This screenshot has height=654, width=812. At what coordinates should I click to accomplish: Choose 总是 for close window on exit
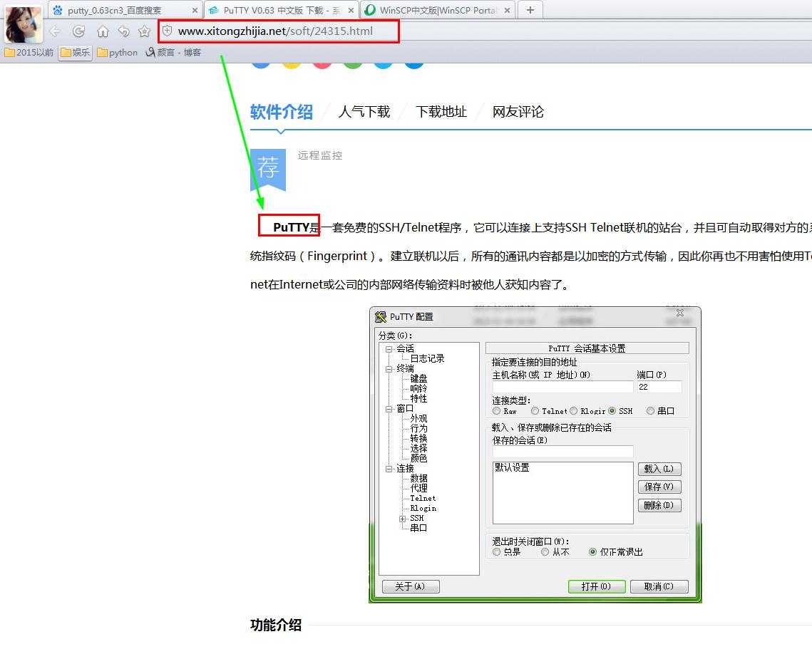pos(497,552)
